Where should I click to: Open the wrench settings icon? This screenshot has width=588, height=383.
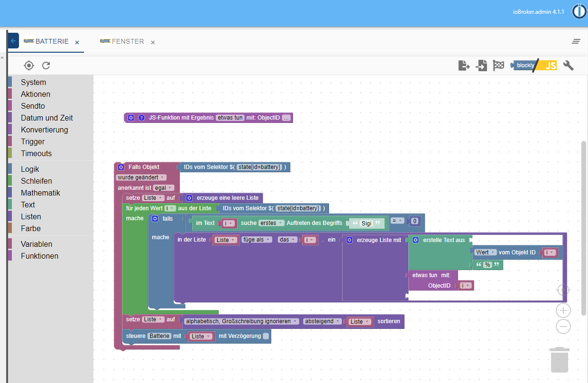568,65
